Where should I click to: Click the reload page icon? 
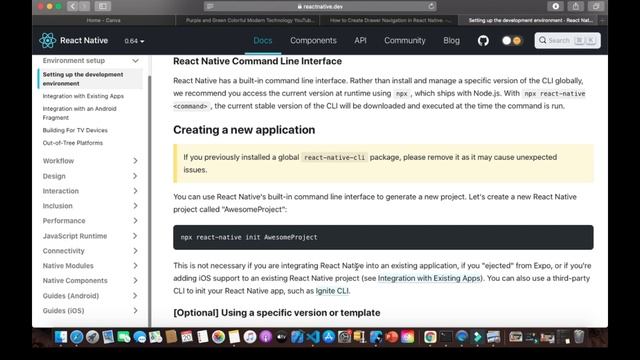point(431,6)
